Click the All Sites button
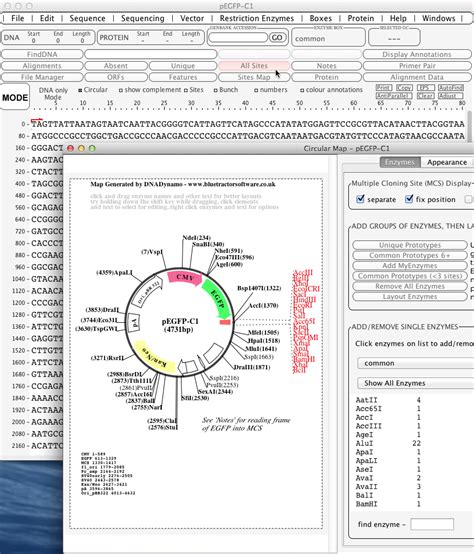This screenshot has height=554, width=474. [254, 66]
